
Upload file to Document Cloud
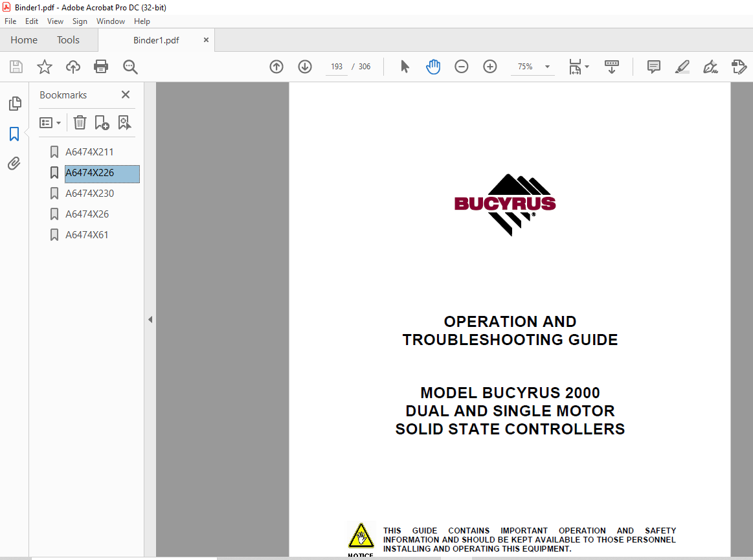(x=73, y=67)
